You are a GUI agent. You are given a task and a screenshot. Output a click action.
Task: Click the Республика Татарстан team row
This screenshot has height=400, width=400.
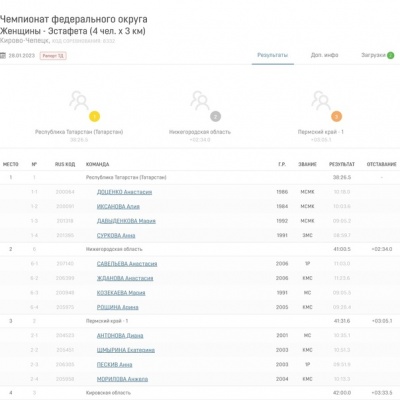point(200,177)
